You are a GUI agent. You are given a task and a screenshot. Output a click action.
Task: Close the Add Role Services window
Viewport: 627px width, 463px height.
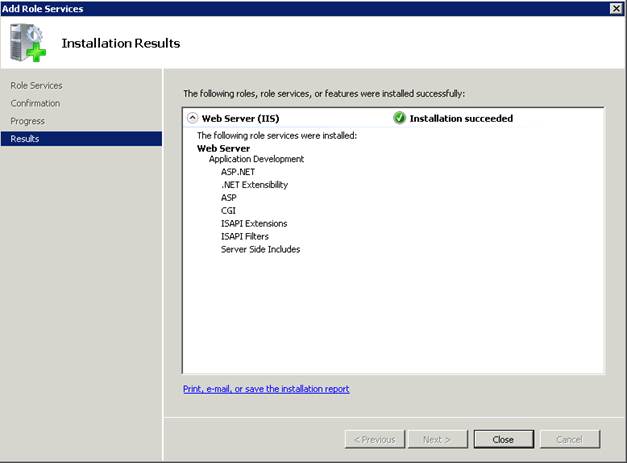616,8
